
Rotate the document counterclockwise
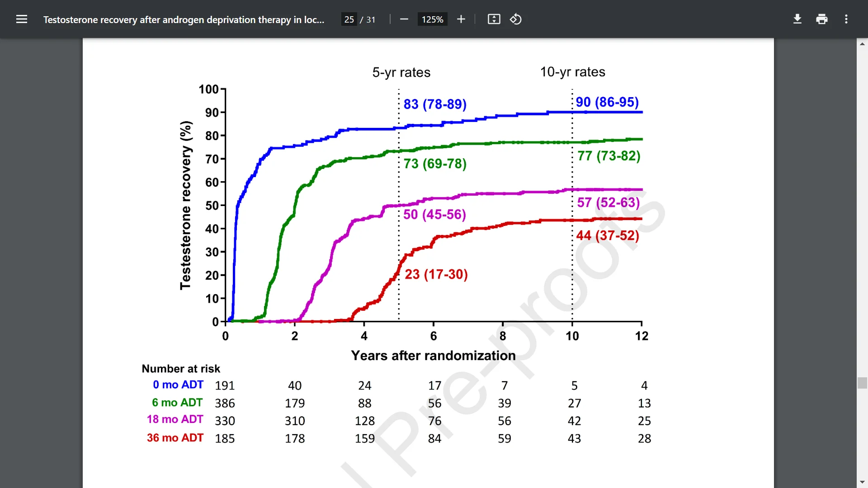pyautogui.click(x=516, y=19)
